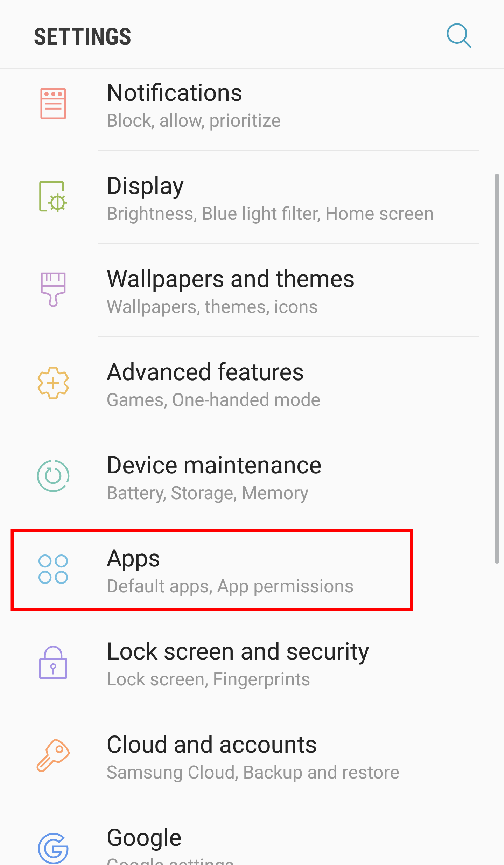The height and width of the screenshot is (865, 504).
Task: Tap the Display brightness icon
Action: (x=53, y=197)
